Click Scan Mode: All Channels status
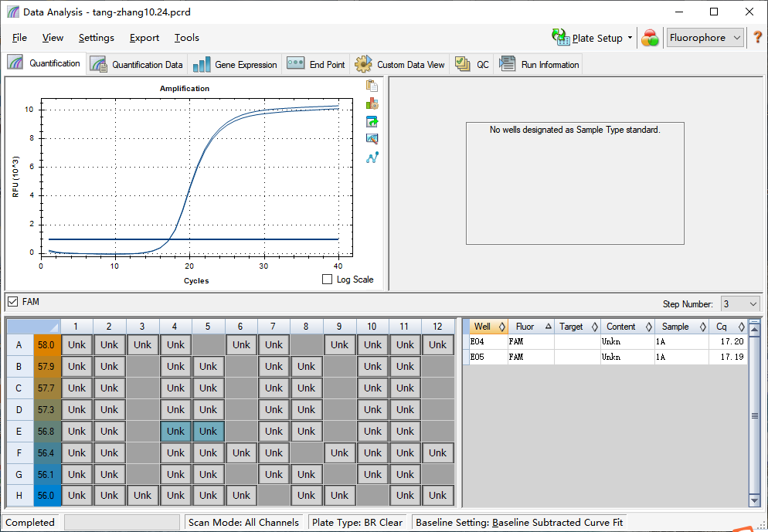768x532 pixels. point(243,522)
